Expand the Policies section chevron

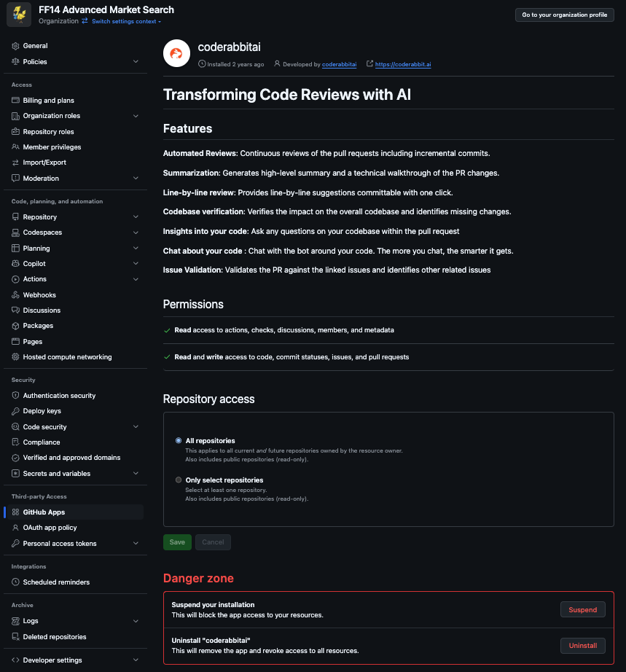pos(136,62)
